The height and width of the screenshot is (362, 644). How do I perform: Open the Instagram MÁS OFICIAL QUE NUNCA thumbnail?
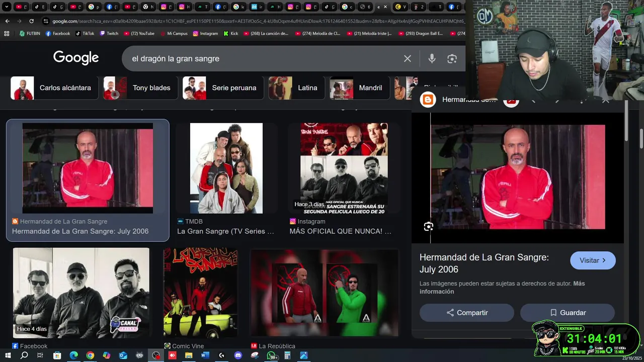[x=344, y=168]
